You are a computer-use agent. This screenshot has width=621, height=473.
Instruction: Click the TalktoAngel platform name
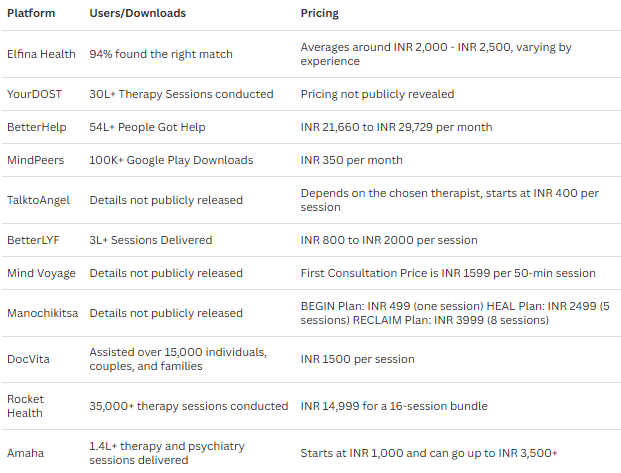[x=39, y=200]
